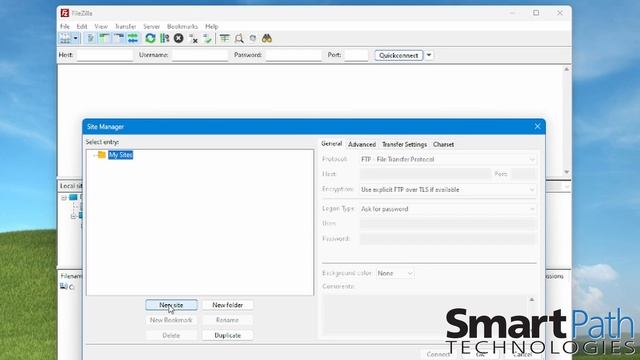Open the Logon Type dropdown
Viewport: 640px width, 360px height.
click(448, 209)
